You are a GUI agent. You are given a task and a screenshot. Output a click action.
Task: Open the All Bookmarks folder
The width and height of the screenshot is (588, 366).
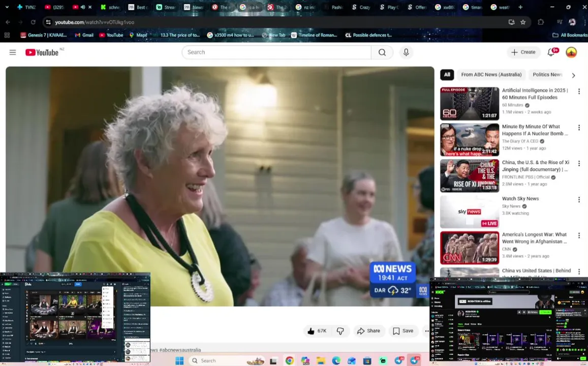[x=570, y=35]
